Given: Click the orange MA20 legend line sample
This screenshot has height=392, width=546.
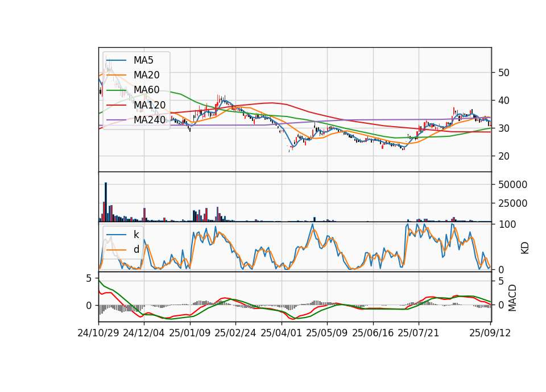Looking at the screenshot, I should pyautogui.click(x=116, y=76).
